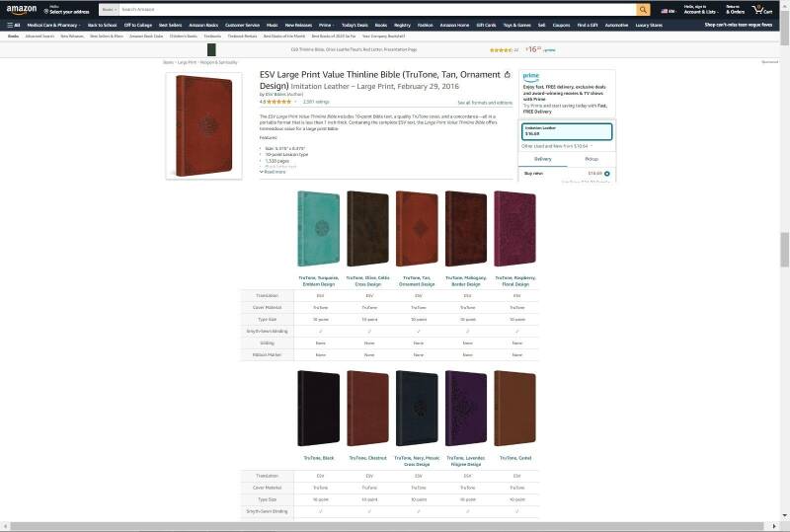Click the Prime logo in offer box
Viewport: 790px width, 532px height.
530,77
